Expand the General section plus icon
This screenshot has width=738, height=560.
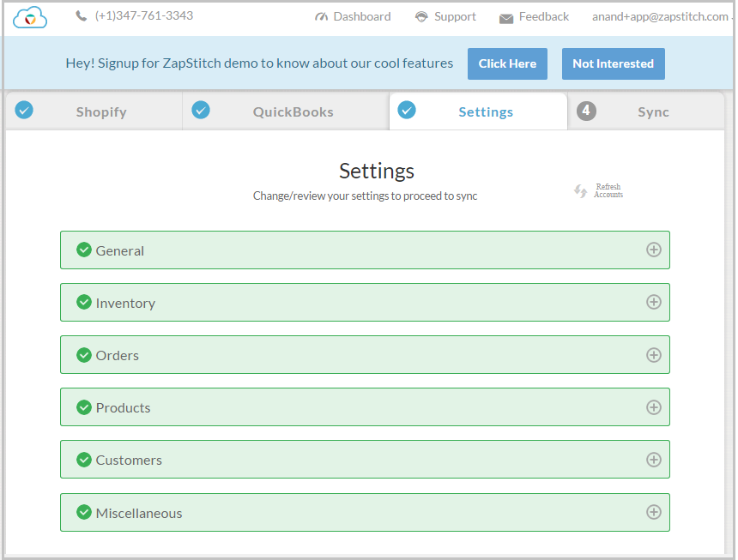(653, 250)
